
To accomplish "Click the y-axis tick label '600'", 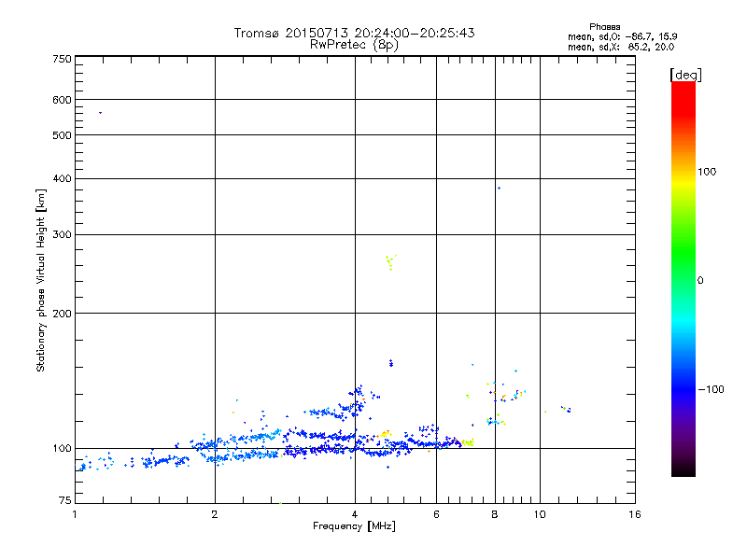I will (x=62, y=100).
